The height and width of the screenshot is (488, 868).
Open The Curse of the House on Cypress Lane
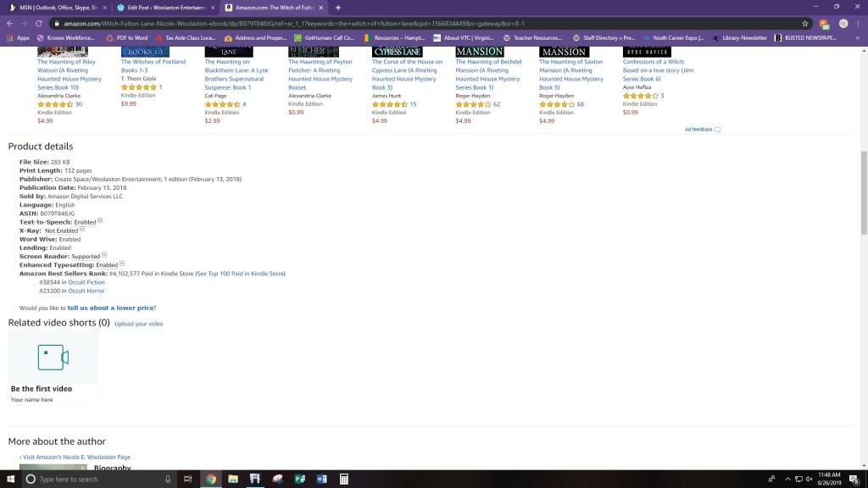pos(407,75)
